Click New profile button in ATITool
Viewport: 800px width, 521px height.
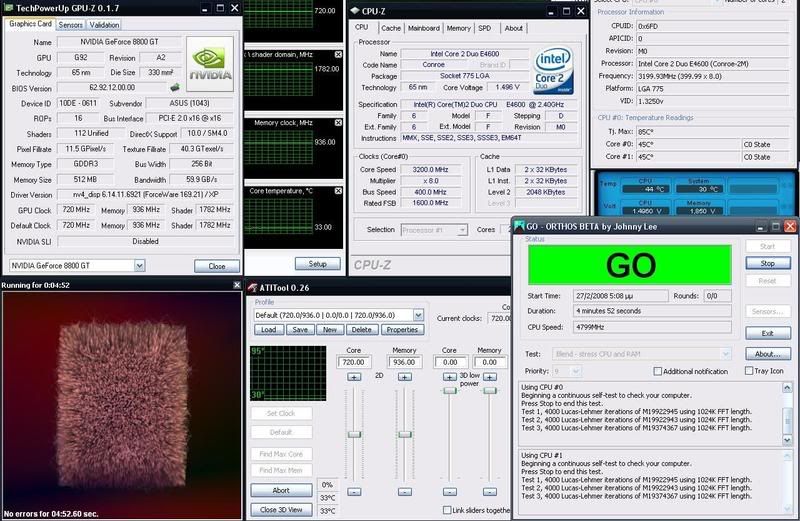pyautogui.click(x=330, y=330)
